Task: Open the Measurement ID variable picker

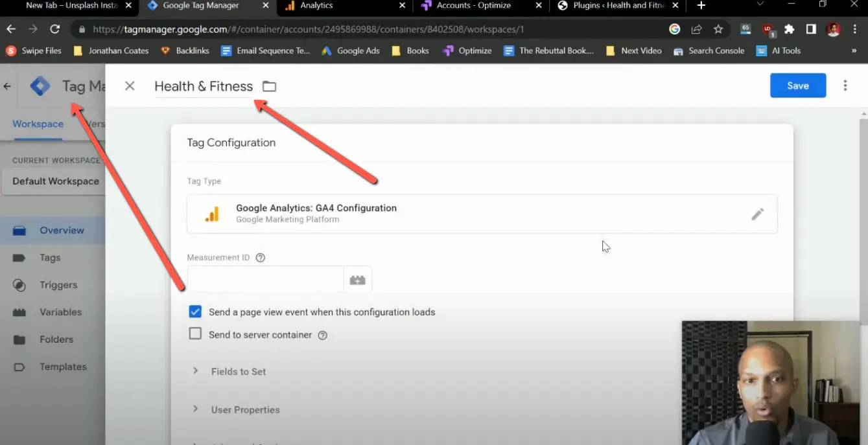Action: (x=357, y=279)
